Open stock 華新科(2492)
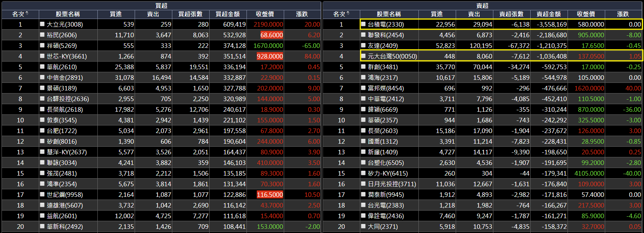Image resolution: width=644 pixels, height=233 pixels. [65, 227]
